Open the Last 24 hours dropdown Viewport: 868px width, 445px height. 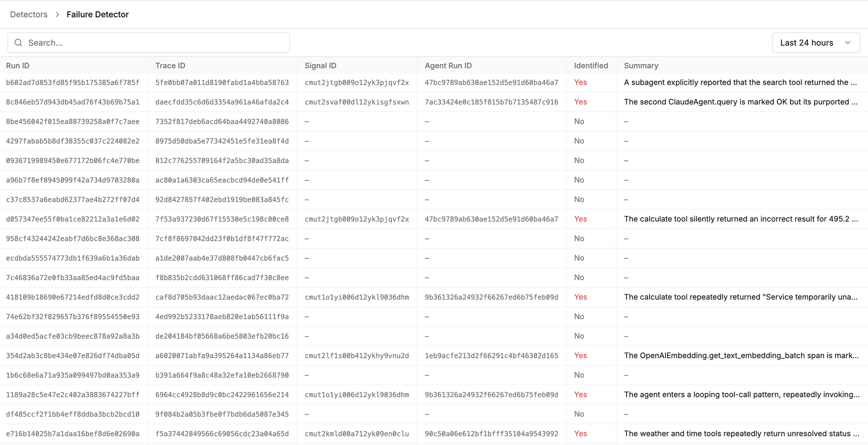click(816, 42)
